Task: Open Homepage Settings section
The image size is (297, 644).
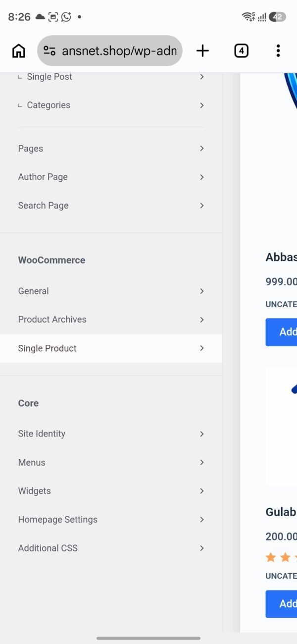Action: point(111,520)
